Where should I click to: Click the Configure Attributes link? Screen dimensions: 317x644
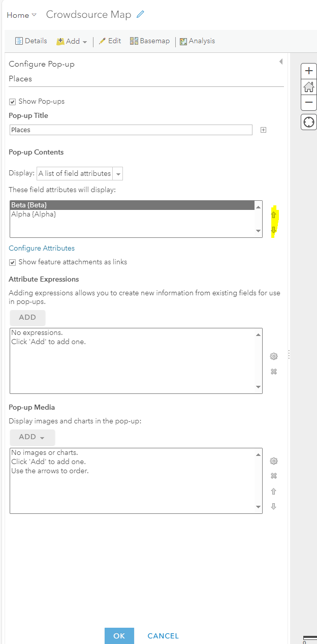[x=42, y=248]
